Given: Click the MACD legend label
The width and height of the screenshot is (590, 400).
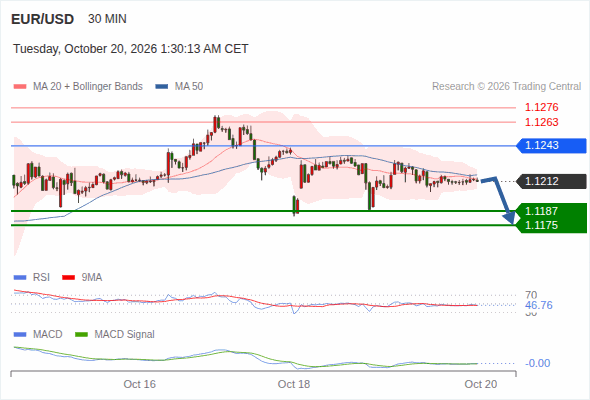Looking at the screenshot, I should point(48,335).
